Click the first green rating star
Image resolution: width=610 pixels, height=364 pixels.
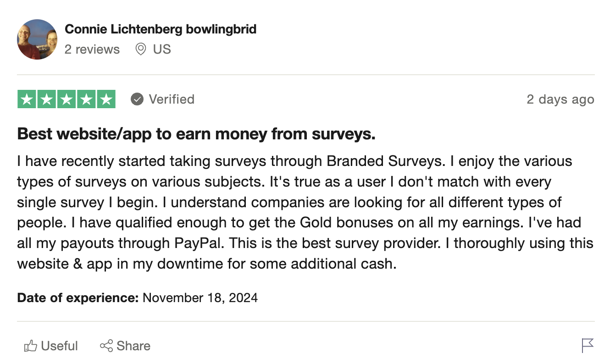tap(27, 99)
